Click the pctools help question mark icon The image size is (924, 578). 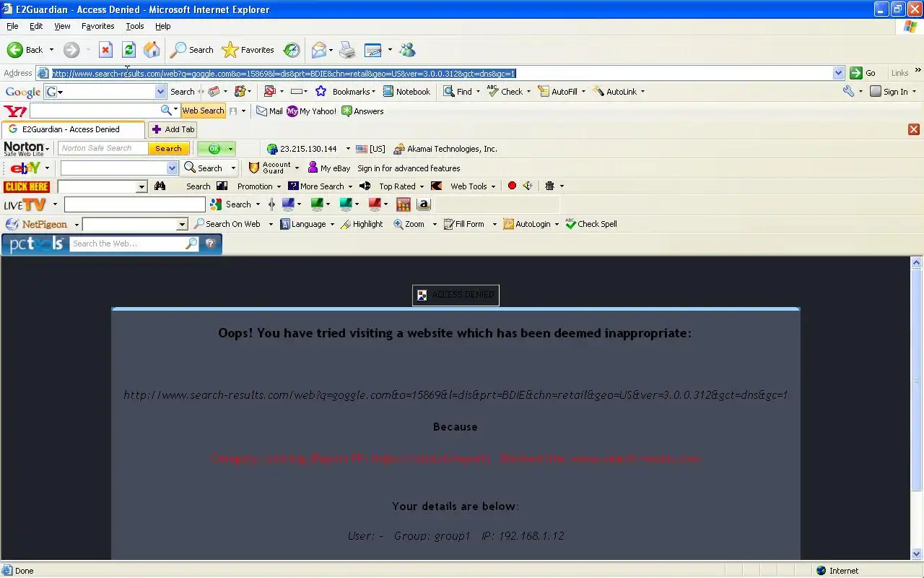(210, 243)
